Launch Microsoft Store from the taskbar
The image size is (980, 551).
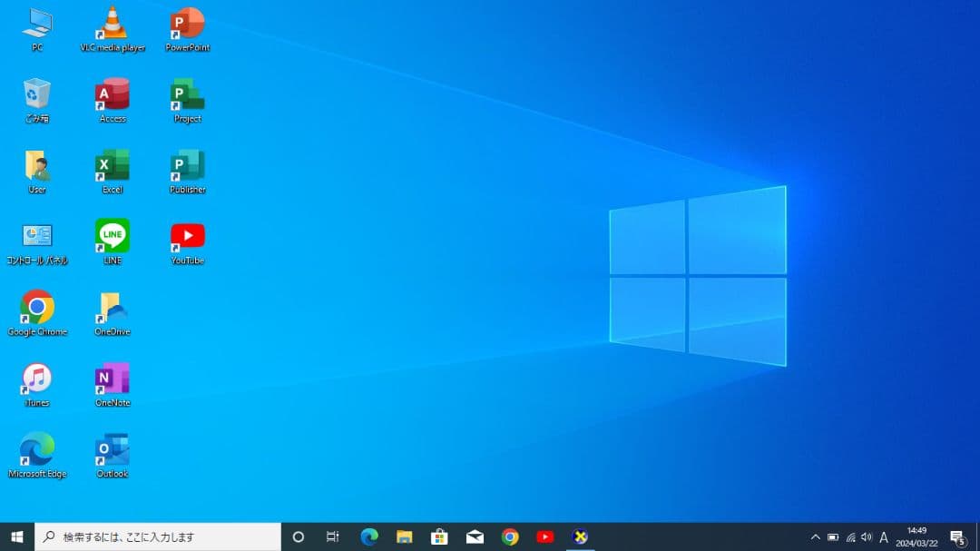pyautogui.click(x=439, y=536)
